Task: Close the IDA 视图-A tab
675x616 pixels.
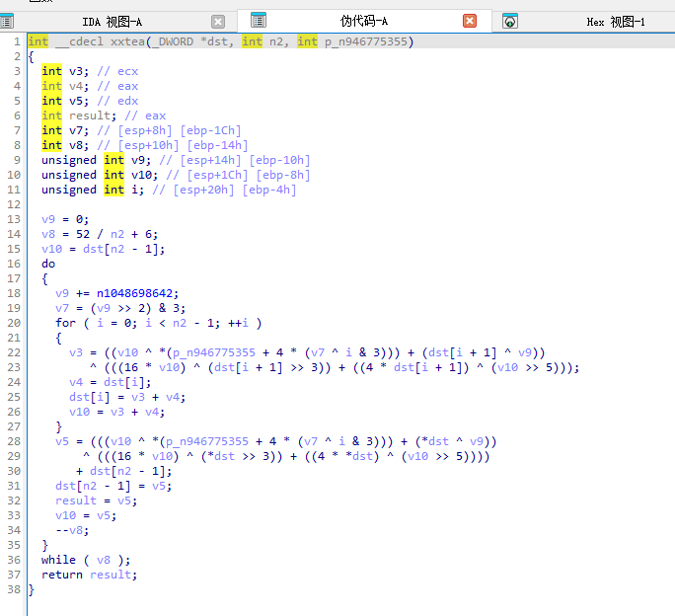Action: point(218,21)
